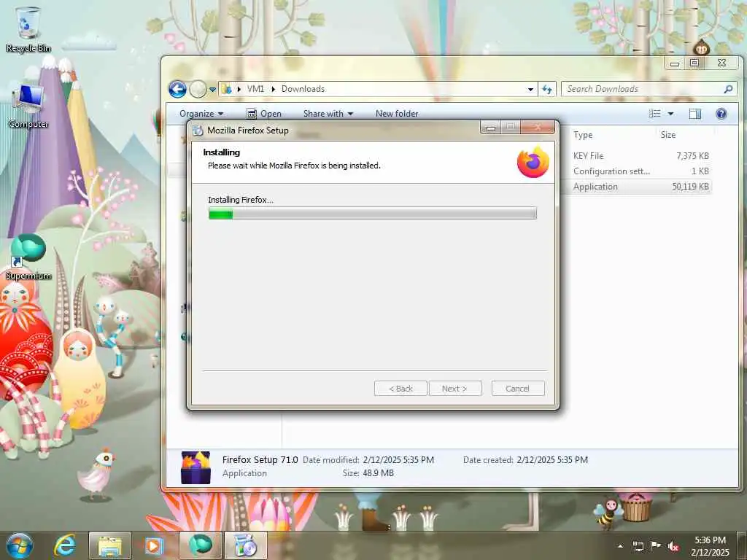Screen dimensions: 747x560
Task: Select the KEY File row
Action: (641, 156)
